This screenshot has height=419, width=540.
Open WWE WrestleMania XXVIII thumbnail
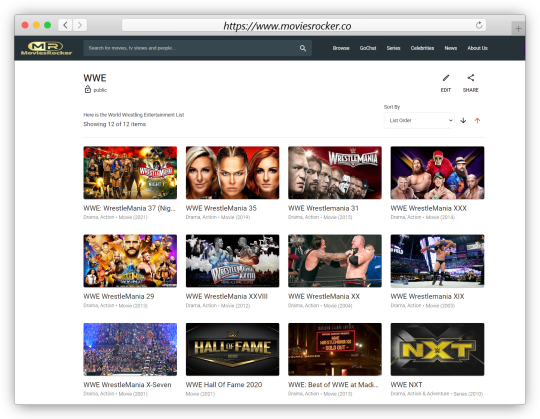(x=232, y=261)
